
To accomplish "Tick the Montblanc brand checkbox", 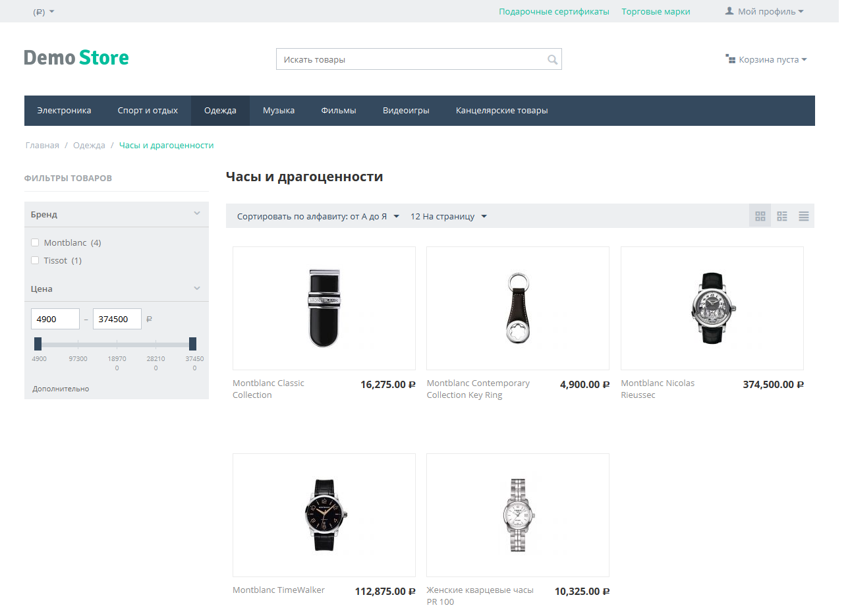I will tap(35, 242).
